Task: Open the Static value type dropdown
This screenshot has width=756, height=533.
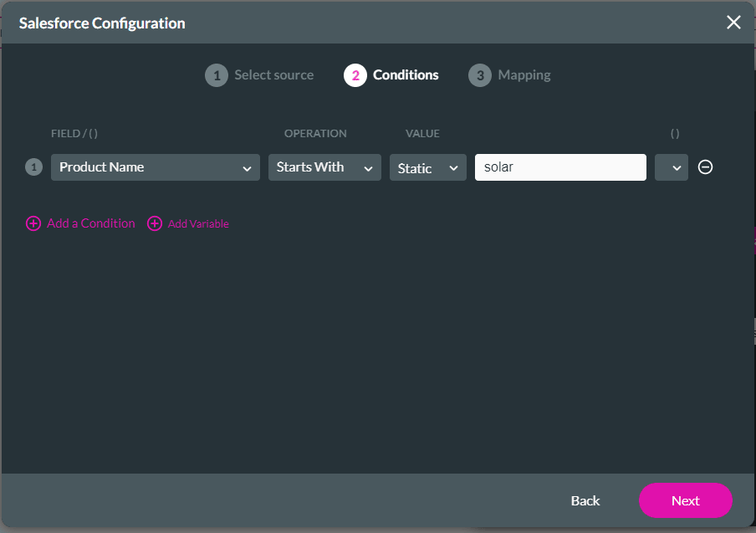Action: tap(427, 167)
